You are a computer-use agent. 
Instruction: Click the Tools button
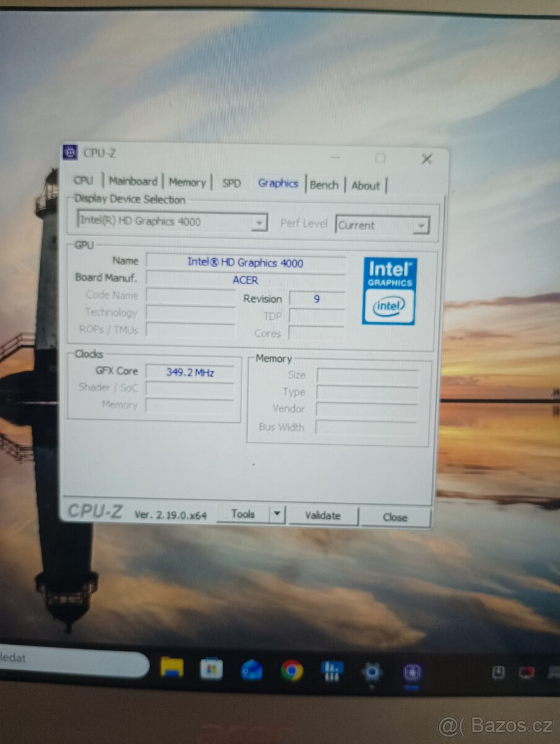pos(243,513)
